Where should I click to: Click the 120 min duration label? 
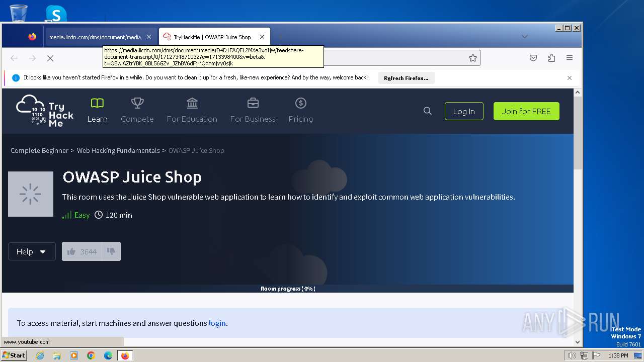[119, 215]
